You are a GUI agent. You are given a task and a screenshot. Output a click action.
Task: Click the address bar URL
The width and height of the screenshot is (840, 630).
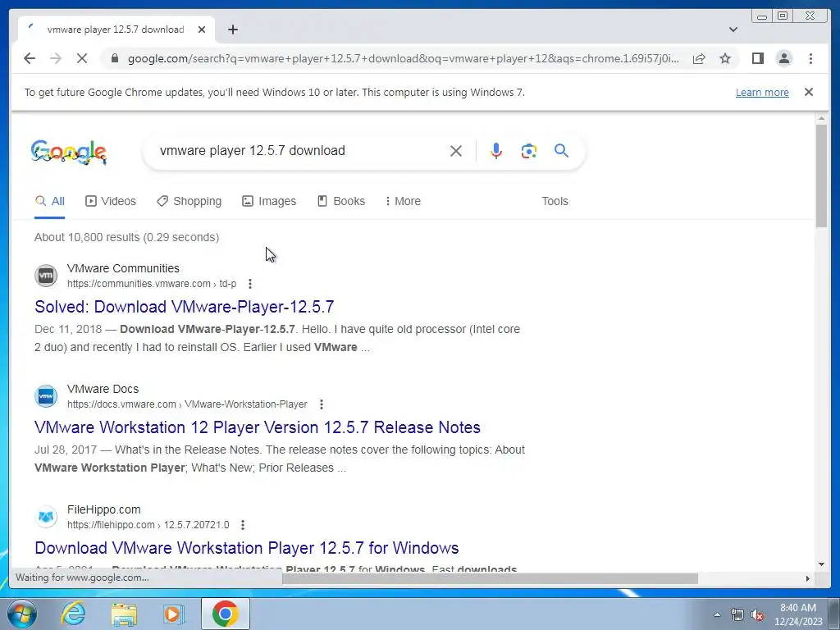(x=403, y=58)
